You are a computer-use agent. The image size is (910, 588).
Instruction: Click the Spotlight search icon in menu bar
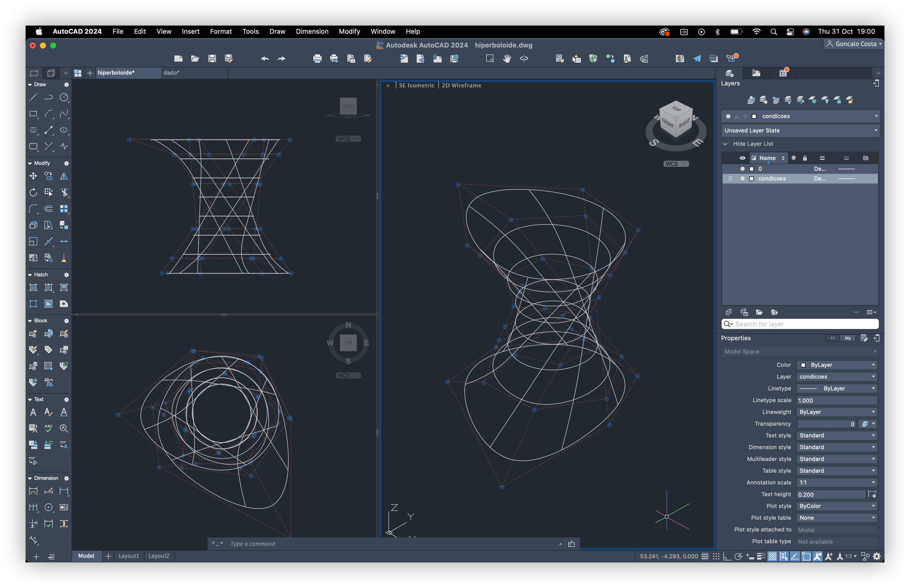(x=774, y=32)
